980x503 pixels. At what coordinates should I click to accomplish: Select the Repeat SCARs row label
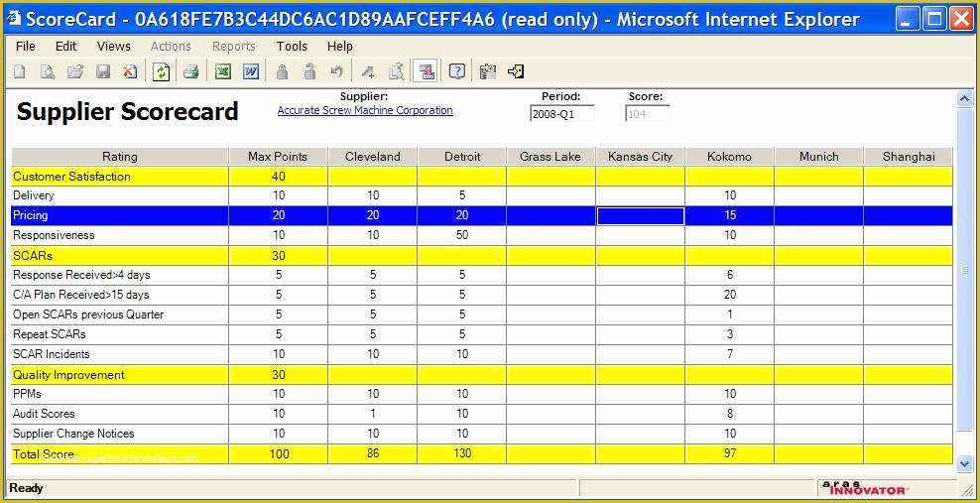50,334
